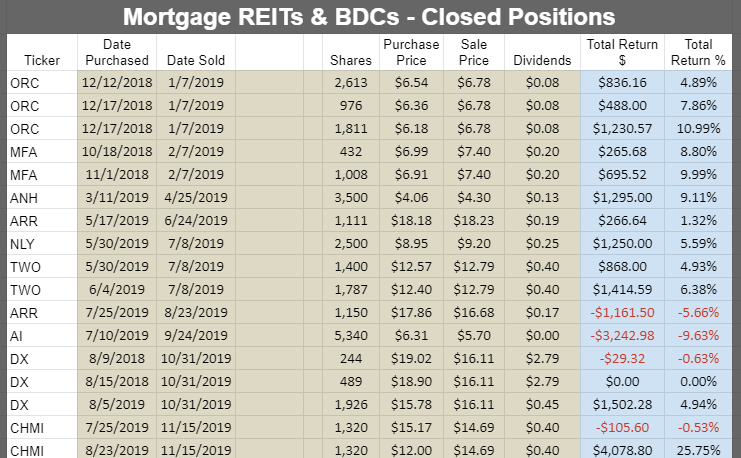This screenshot has width=741, height=458.
Task: Click the $18.18 purchase price cell
Action: (411, 221)
